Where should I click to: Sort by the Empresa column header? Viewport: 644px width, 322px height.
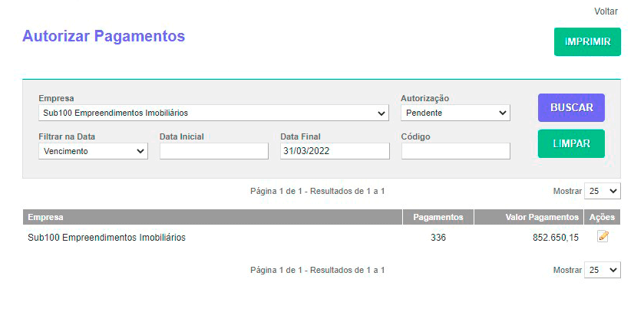(x=46, y=217)
